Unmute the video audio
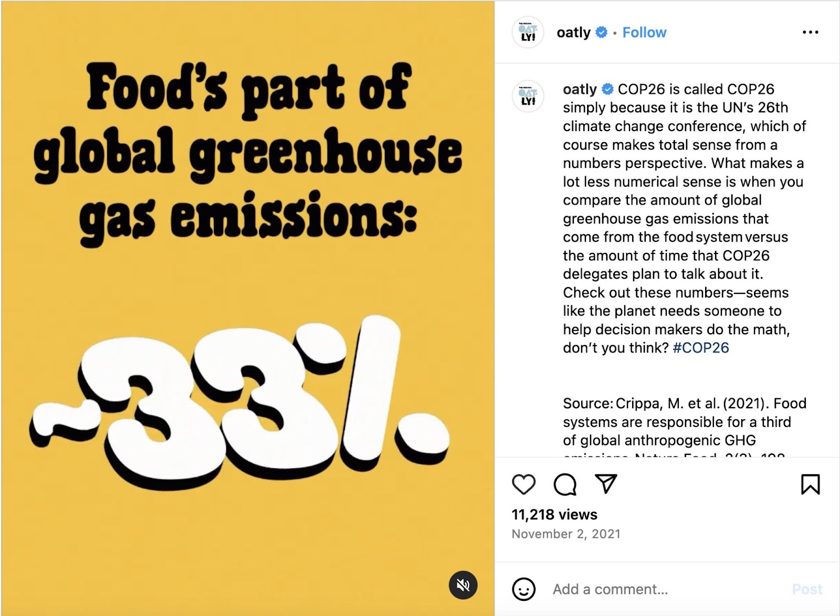The image size is (840, 616). coord(463,584)
